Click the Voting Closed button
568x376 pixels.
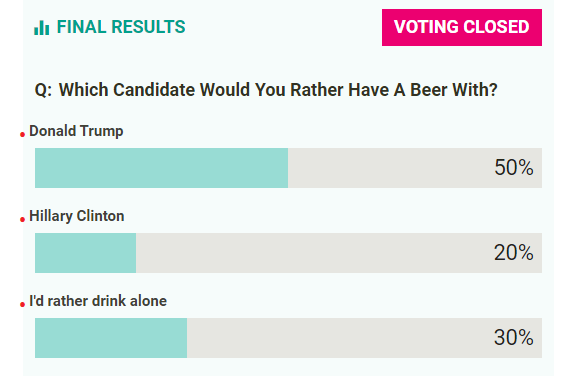point(462,28)
